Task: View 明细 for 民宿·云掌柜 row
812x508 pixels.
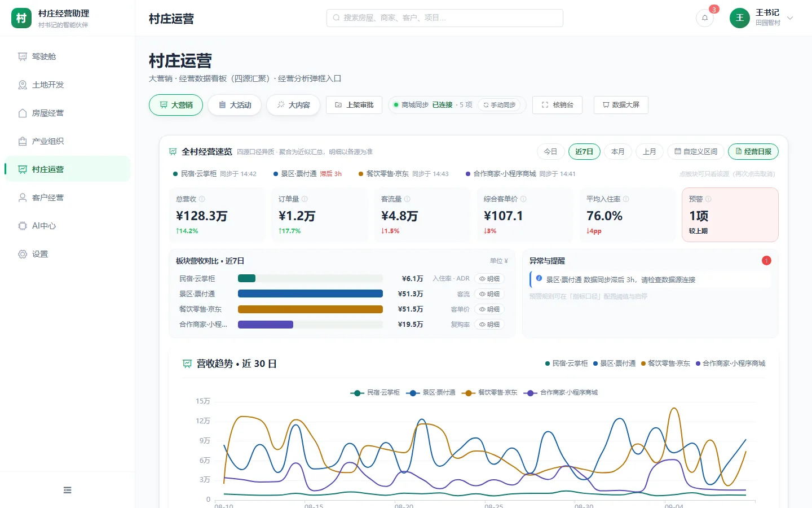Action: [489, 279]
